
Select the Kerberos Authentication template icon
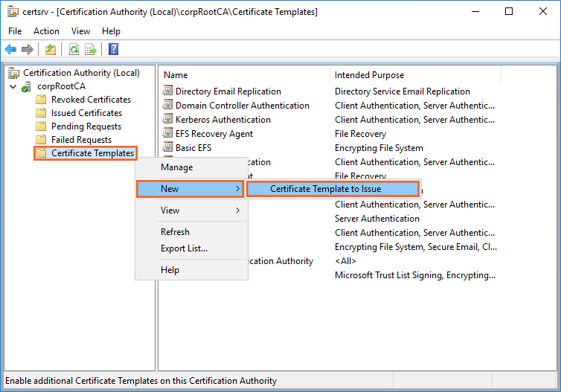168,120
